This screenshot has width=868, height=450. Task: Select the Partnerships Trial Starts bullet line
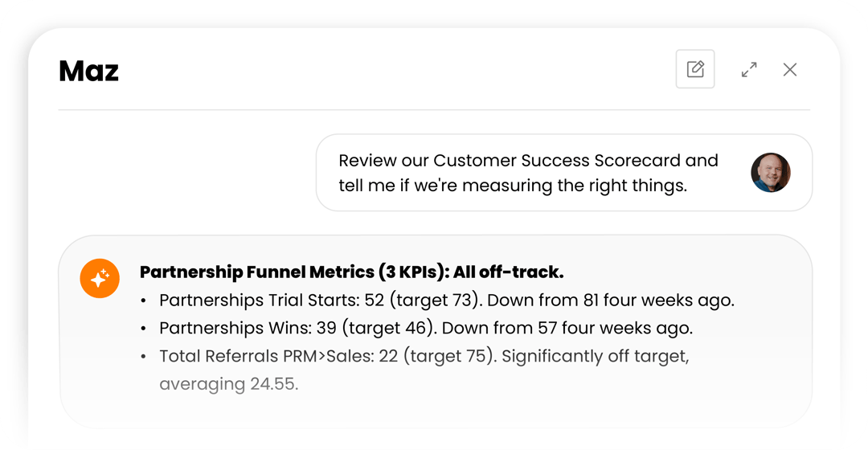pyautogui.click(x=447, y=301)
